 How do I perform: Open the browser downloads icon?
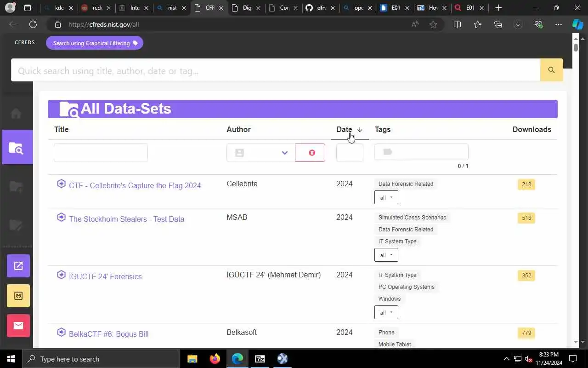click(x=518, y=24)
